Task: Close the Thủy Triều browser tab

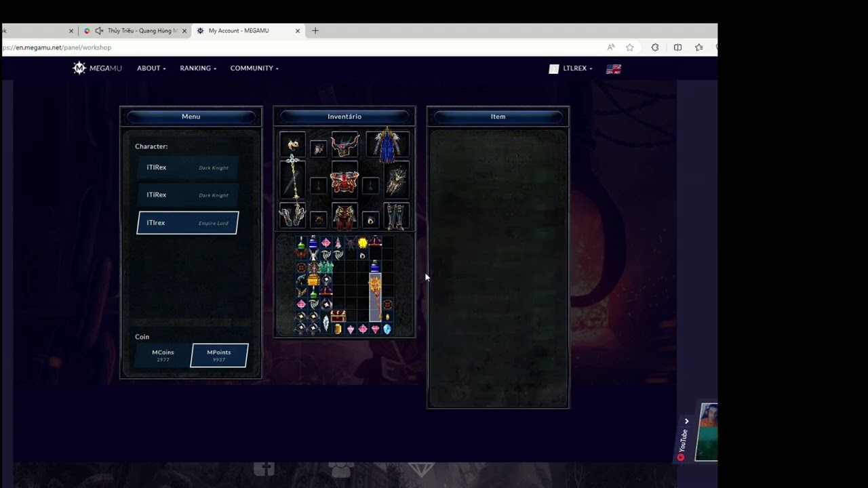Action: [185, 30]
